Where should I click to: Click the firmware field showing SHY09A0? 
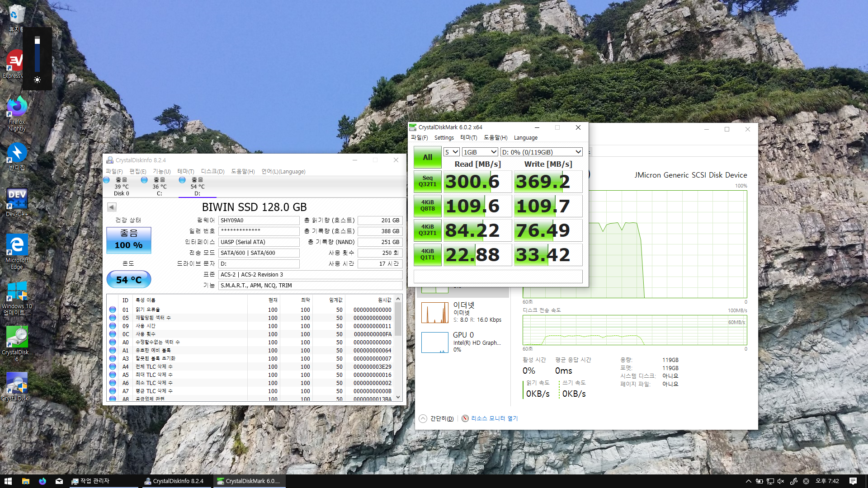point(259,221)
